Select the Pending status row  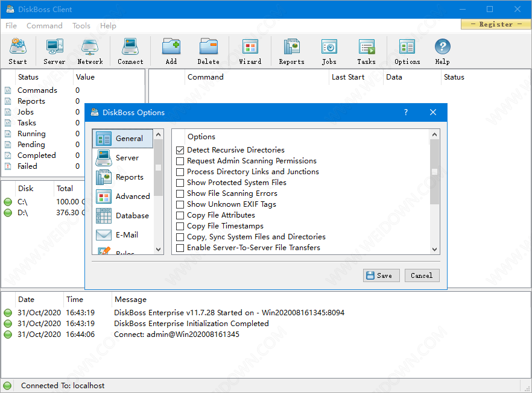coord(42,145)
